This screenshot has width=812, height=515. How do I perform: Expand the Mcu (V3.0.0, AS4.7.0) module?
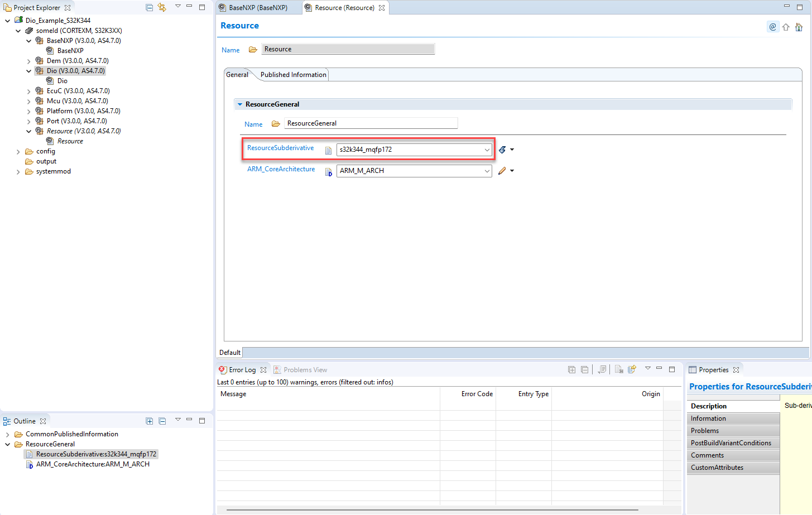coord(29,101)
